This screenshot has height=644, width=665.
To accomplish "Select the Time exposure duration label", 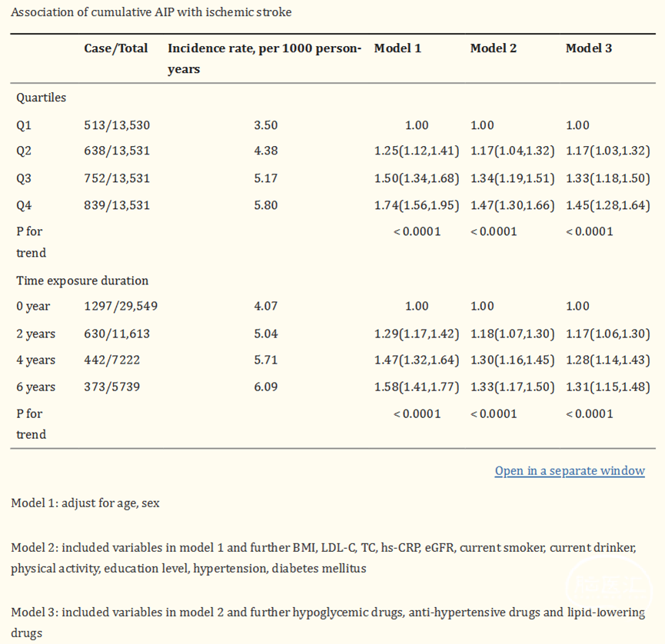I will tap(82, 281).
